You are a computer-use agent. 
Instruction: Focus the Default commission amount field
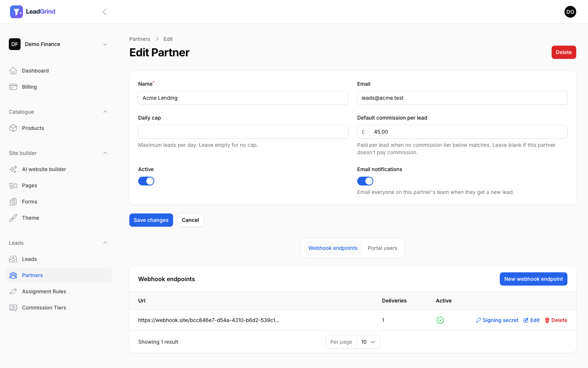point(468,132)
